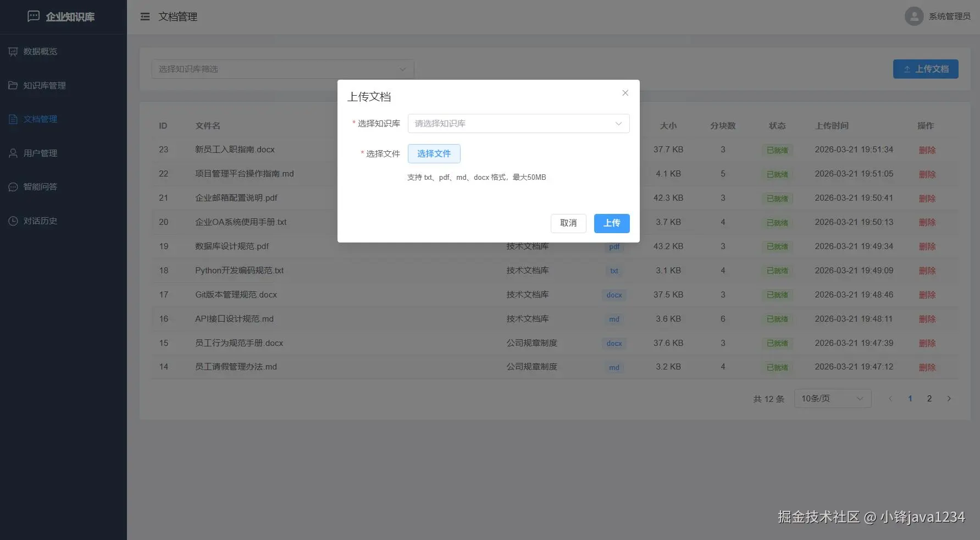980x540 pixels.
Task: Click 选择文件 to pick a file
Action: pyautogui.click(x=434, y=153)
